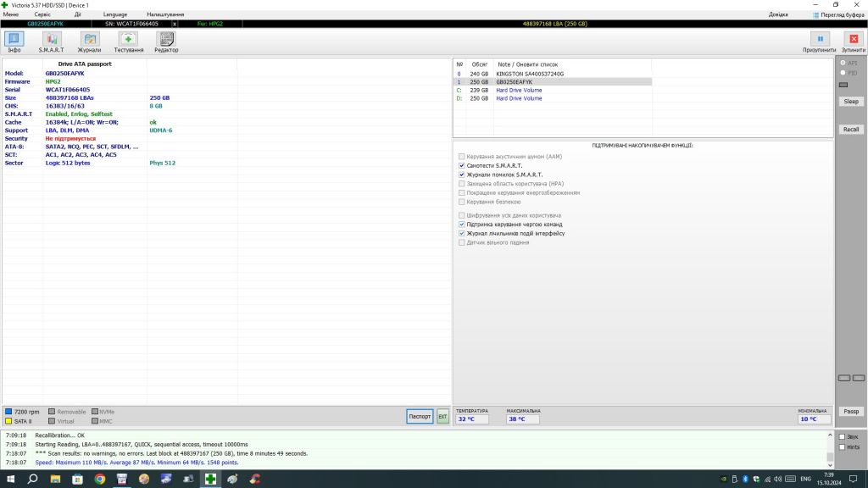Click the Recall button

(851, 130)
